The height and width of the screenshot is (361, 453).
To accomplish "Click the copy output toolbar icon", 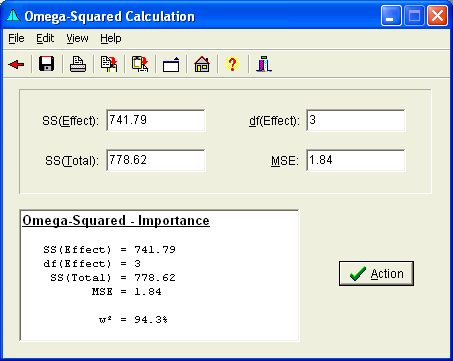I will tap(109, 64).
